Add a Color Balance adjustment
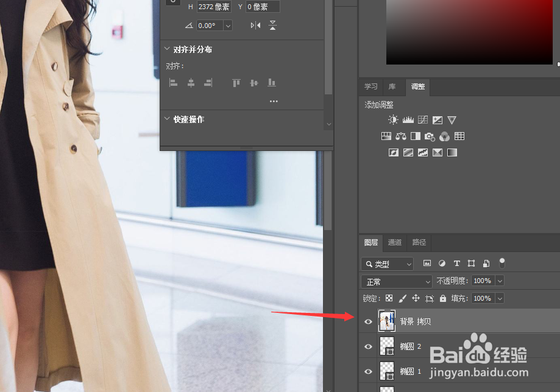Image resolution: width=560 pixels, height=392 pixels. (x=401, y=136)
